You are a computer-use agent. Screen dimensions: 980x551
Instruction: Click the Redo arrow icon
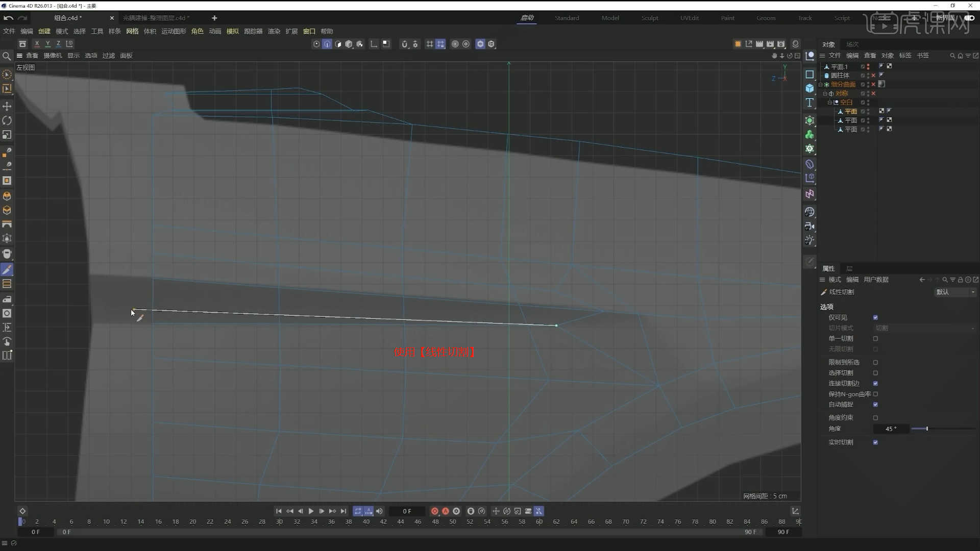[x=22, y=18]
